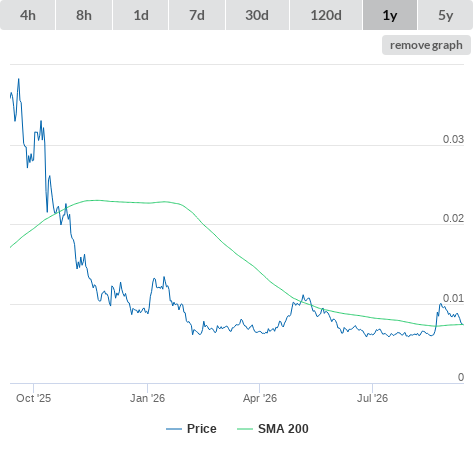
Task: Click the 0.02 y-axis gridline label
Action: pos(453,218)
